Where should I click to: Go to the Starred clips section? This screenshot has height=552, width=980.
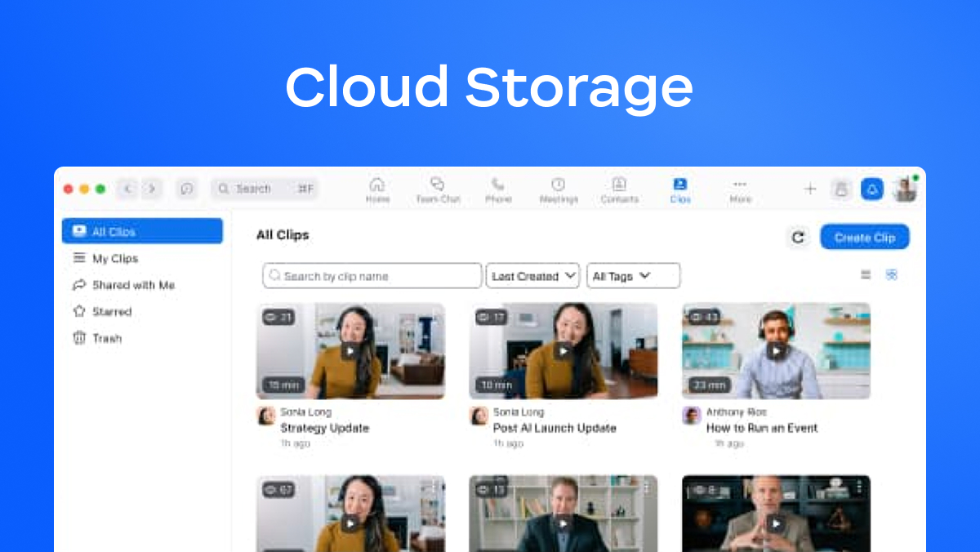pyautogui.click(x=111, y=312)
